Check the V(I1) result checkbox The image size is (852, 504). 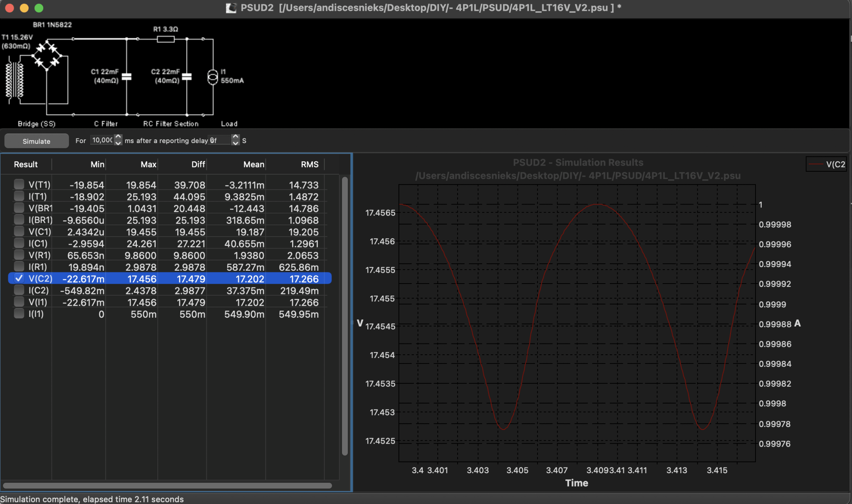coord(19,301)
